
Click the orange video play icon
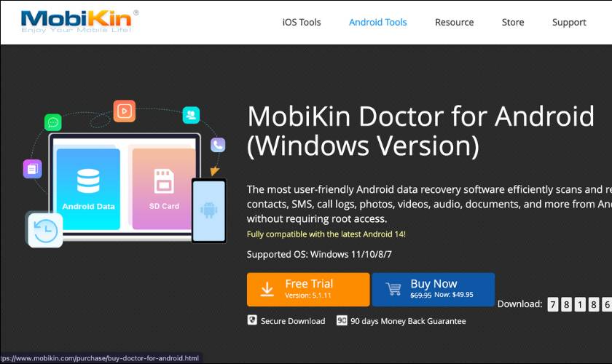(x=125, y=111)
